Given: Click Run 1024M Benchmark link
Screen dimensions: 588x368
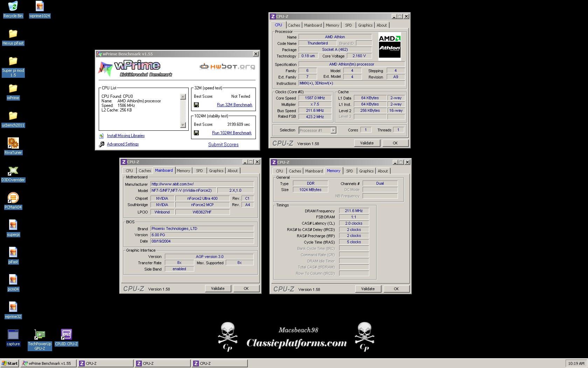Looking at the screenshot, I should 232,133.
